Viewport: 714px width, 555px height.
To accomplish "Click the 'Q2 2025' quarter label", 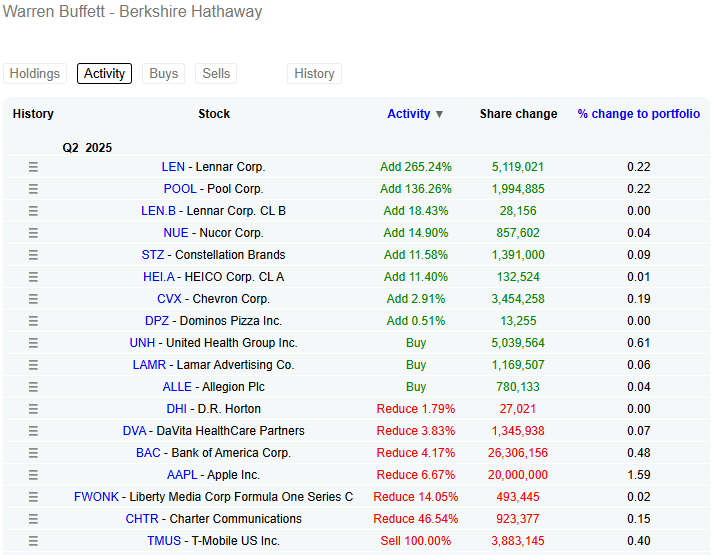I will [87, 148].
